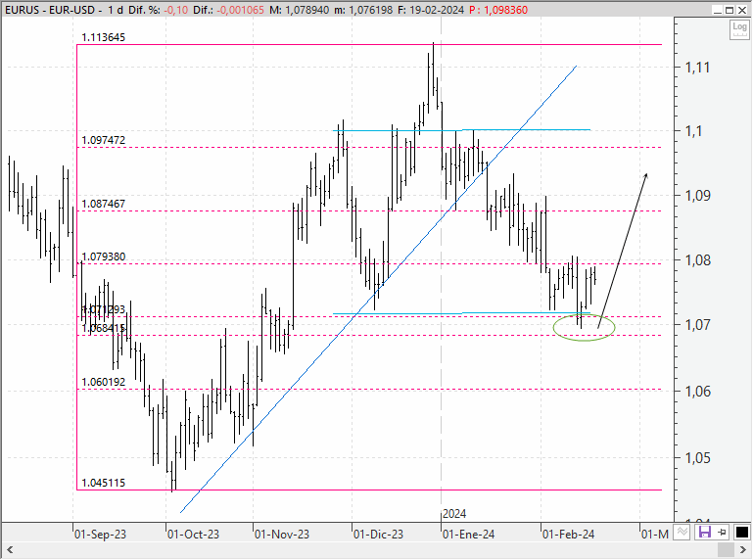Viewport: 753px width, 560px height.
Task: Click the horizontal scrollbar thumb
Action: 726,549
